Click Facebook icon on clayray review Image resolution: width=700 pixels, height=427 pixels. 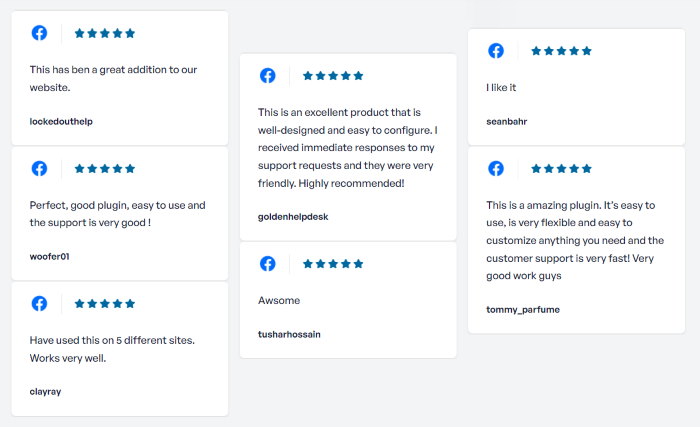click(x=40, y=303)
